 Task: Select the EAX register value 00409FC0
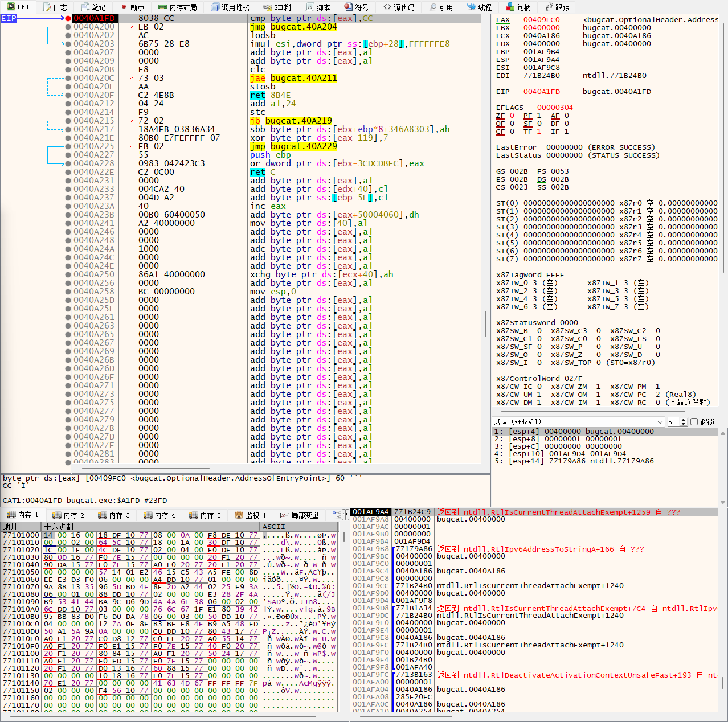coord(542,20)
